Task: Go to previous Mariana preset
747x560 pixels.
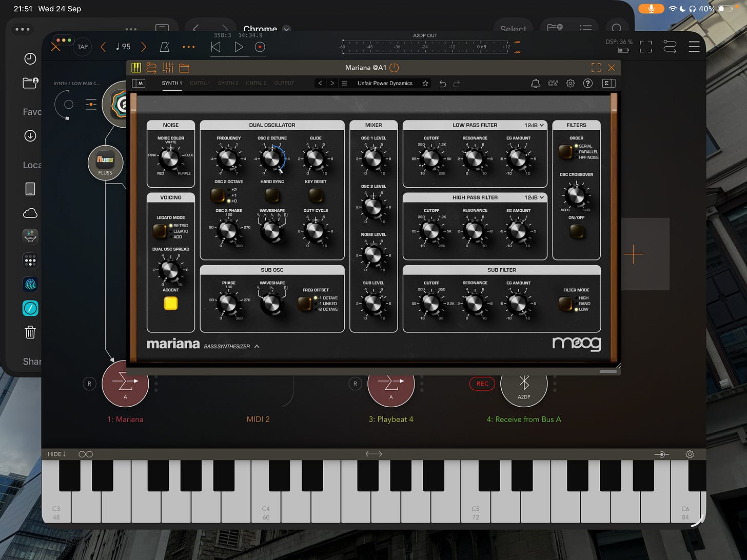Action: [320, 83]
